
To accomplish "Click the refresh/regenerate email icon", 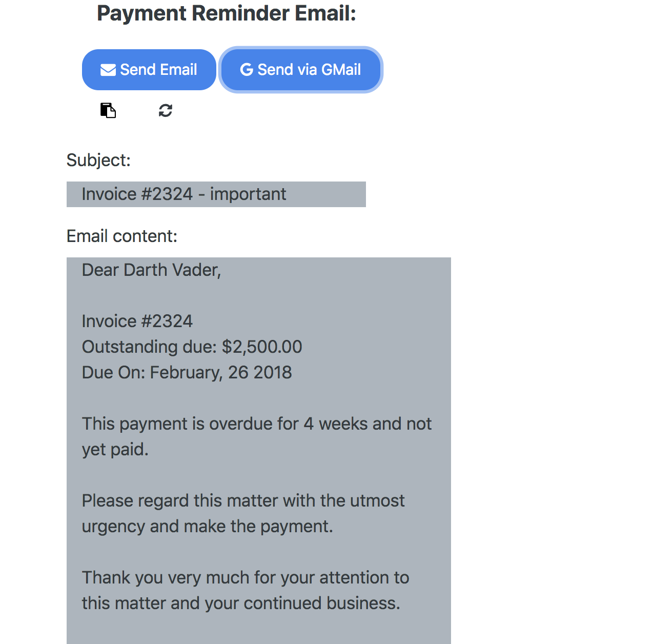I will (x=165, y=111).
